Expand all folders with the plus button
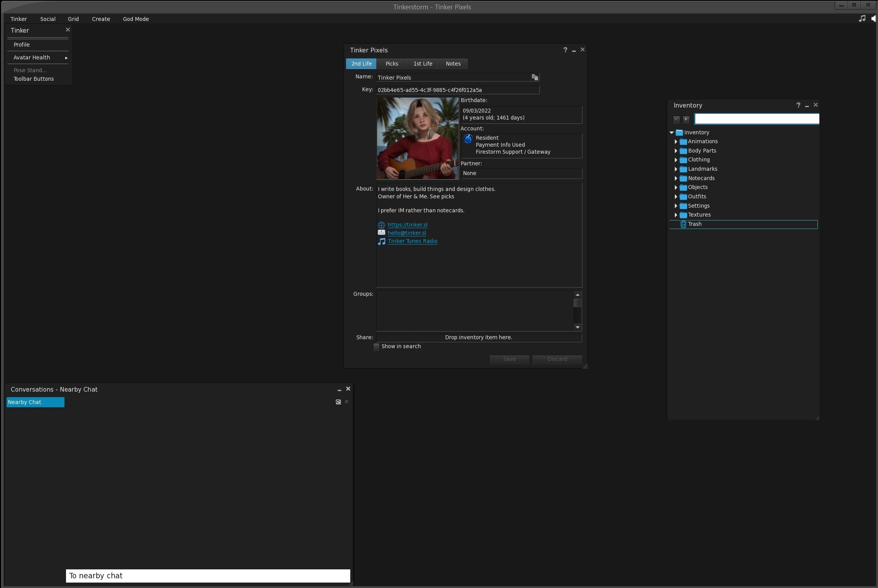Screen dimensions: 878x588 (x=686, y=119)
